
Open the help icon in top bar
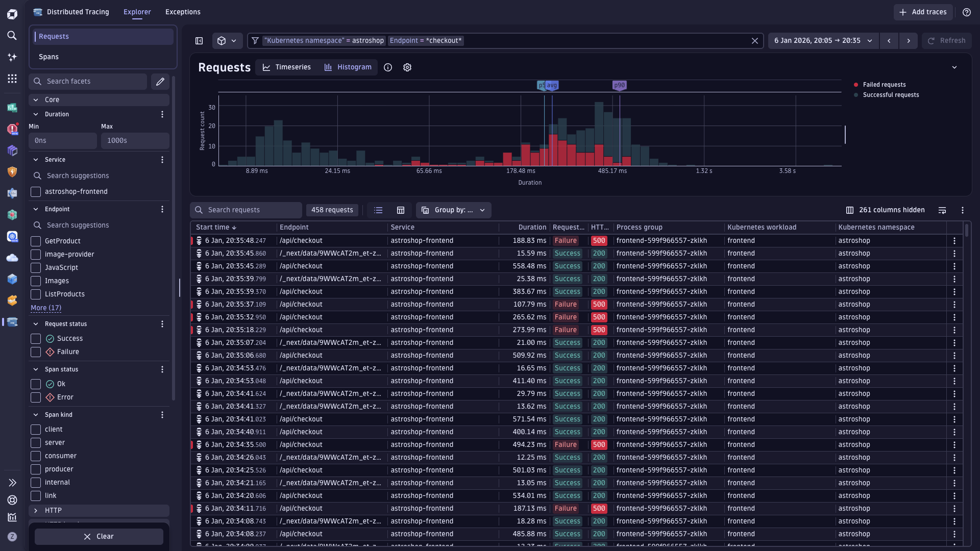pos(967,12)
